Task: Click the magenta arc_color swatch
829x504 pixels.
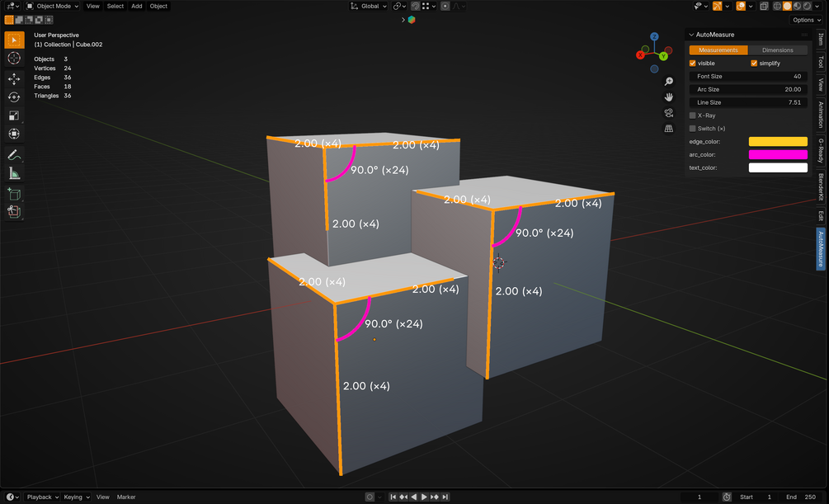Action: pos(778,155)
